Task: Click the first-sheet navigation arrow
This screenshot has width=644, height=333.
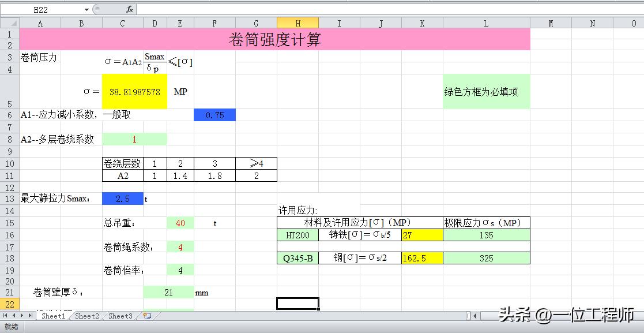Action: [x=6, y=316]
